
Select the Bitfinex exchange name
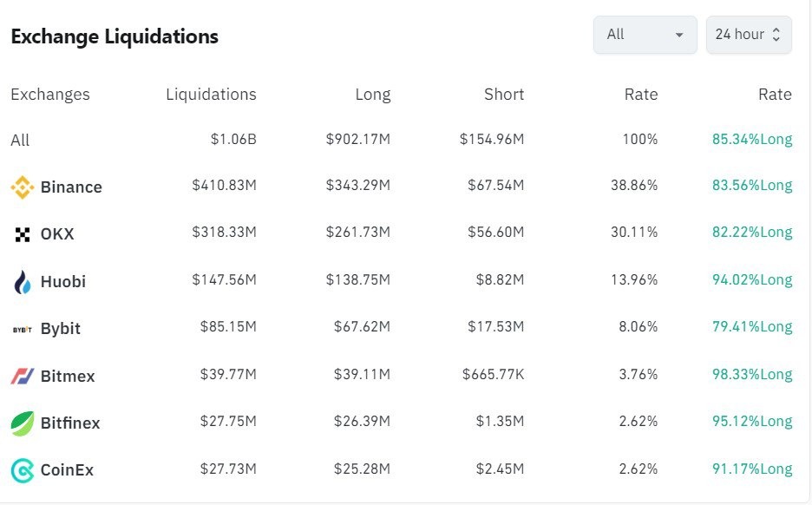tap(70, 423)
